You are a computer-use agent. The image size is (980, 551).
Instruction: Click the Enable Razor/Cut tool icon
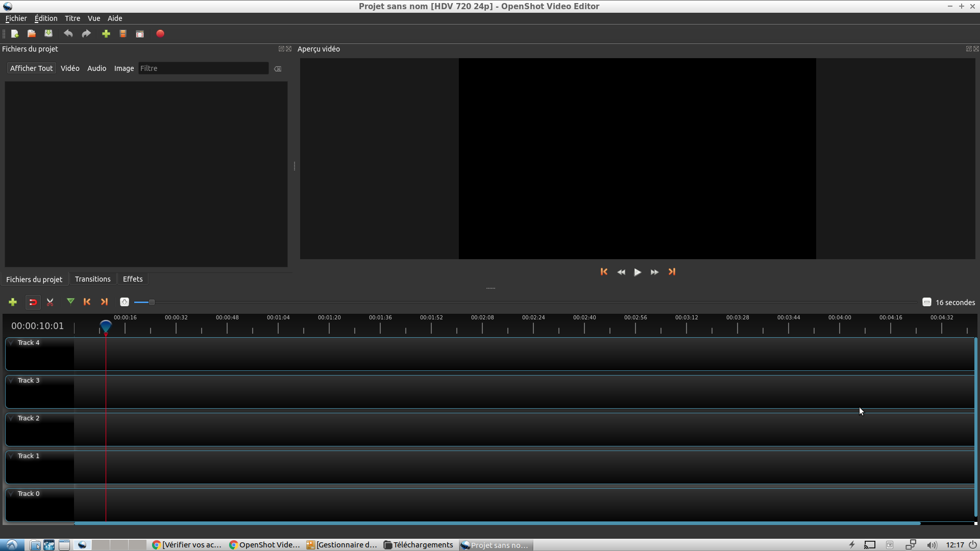50,302
